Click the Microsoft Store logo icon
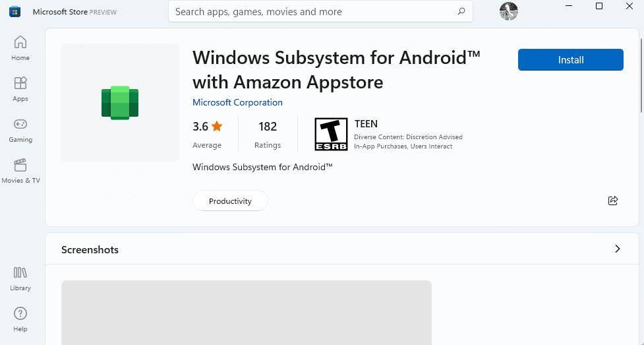 point(15,11)
